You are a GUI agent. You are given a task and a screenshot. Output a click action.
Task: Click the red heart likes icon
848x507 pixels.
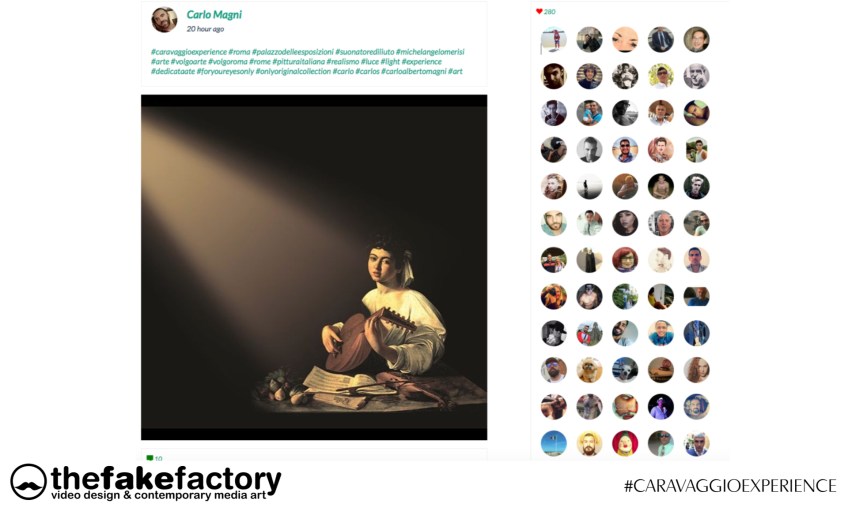coord(539,11)
